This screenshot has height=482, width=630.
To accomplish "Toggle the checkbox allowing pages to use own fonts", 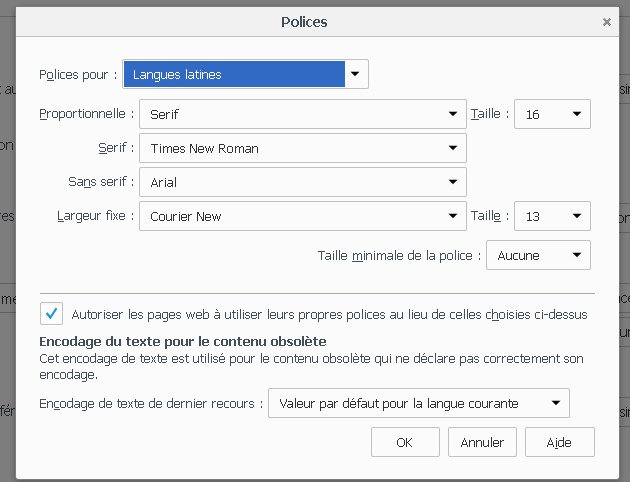I will point(51,313).
